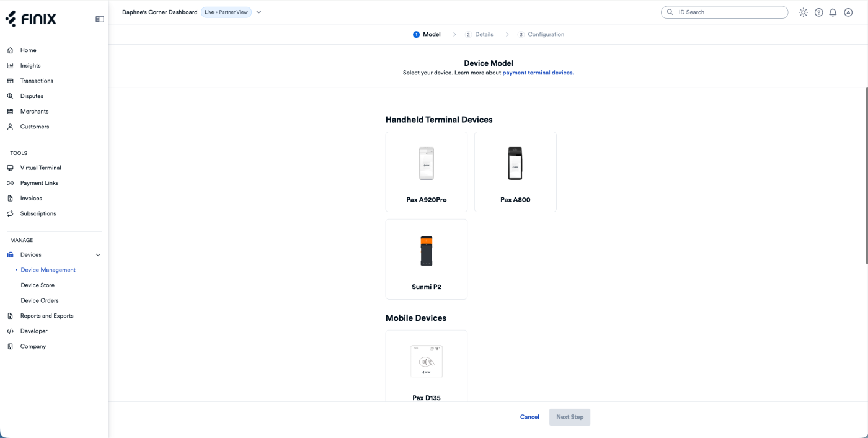This screenshot has height=438, width=868.
Task: Click the Reports and Exports icon
Action: pos(10,316)
